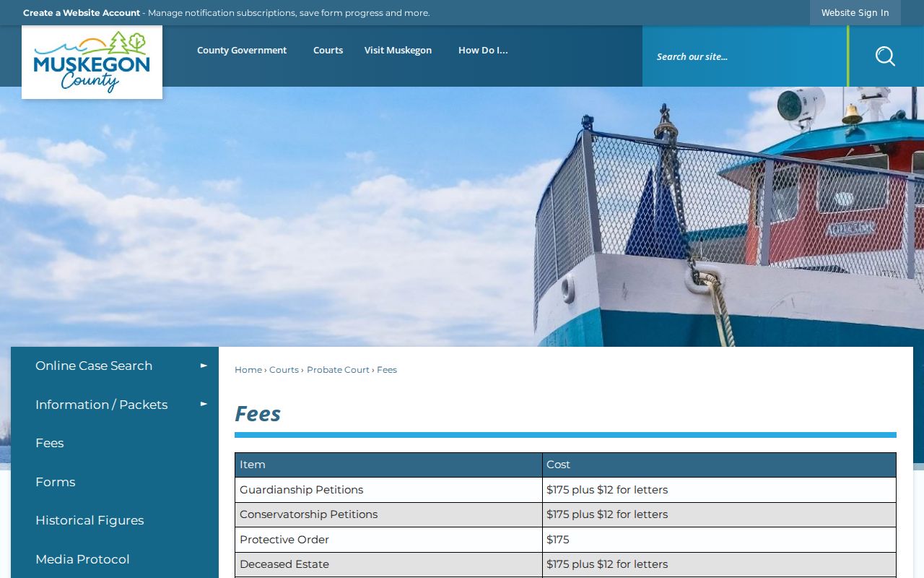Image resolution: width=924 pixels, height=578 pixels.
Task: Open the Fees sidebar item
Action: click(115, 443)
